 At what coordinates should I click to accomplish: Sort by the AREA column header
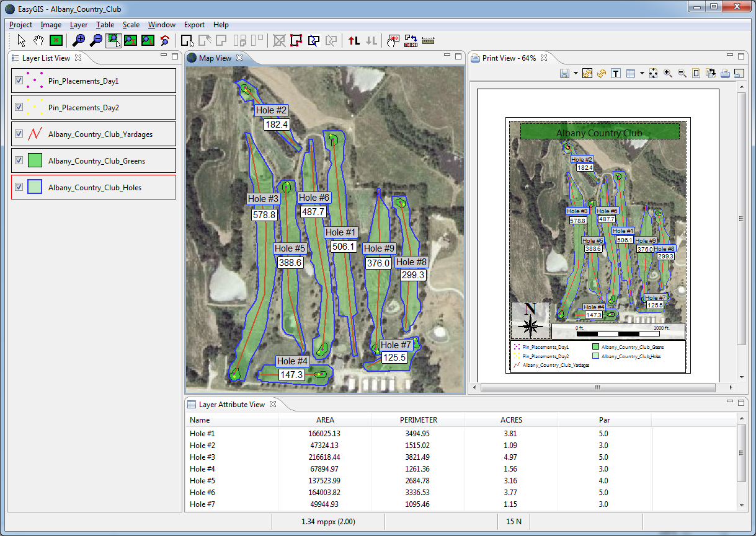pos(325,420)
